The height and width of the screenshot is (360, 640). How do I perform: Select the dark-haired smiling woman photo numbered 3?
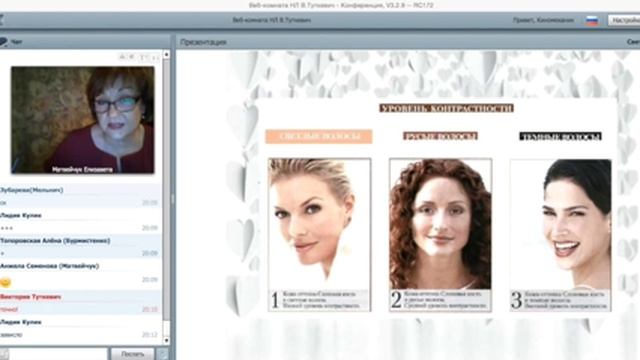tap(560, 224)
